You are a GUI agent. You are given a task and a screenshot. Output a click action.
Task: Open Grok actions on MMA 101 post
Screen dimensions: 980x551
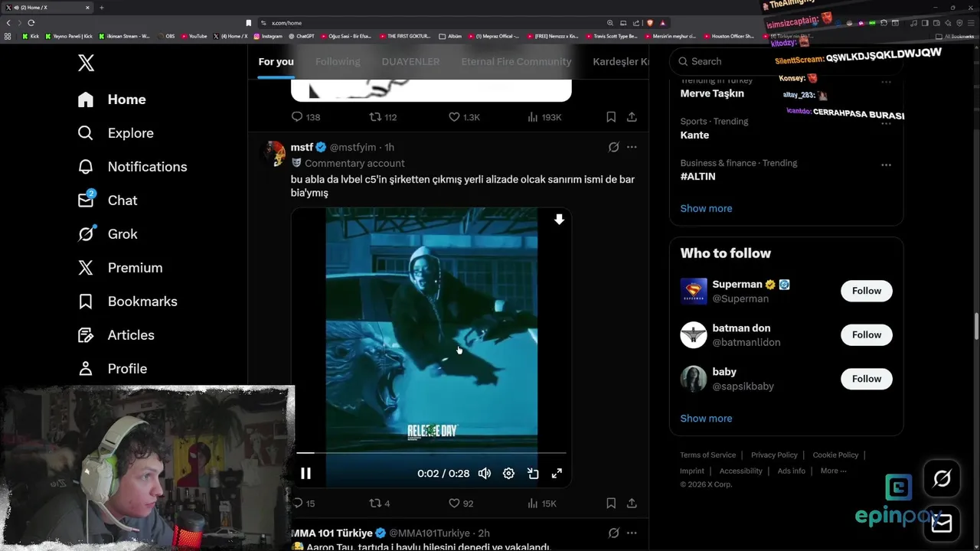(613, 533)
